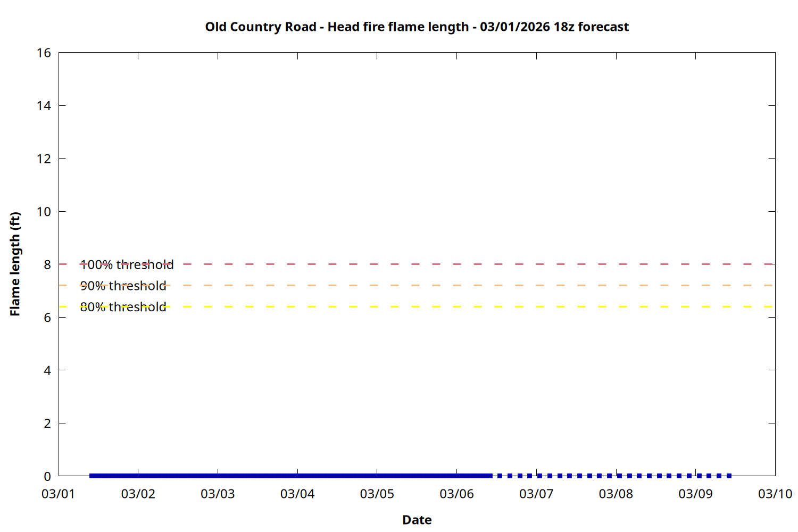Screen dimensions: 798x532
Task: Click the "Flame length (ft)" axis label
Action: [15, 264]
